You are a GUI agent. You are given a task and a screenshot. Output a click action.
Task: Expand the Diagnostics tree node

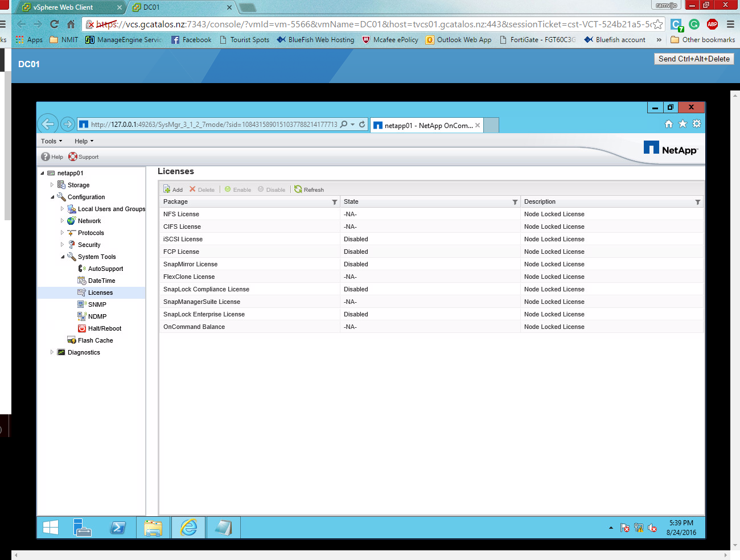(x=52, y=352)
